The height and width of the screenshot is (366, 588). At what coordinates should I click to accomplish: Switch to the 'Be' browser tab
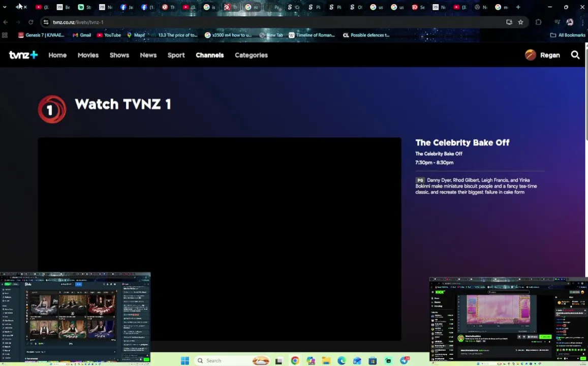coord(64,7)
